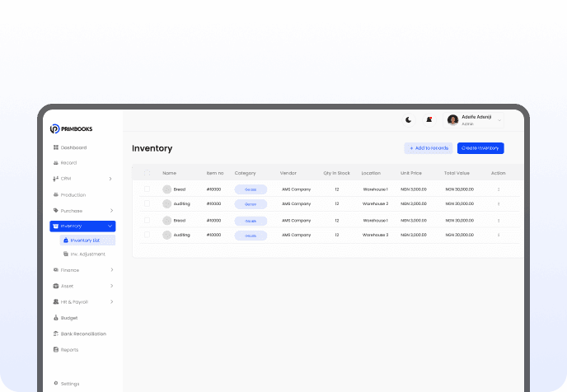
Task: Click the Qty in Stock column header
Action: coord(336,173)
